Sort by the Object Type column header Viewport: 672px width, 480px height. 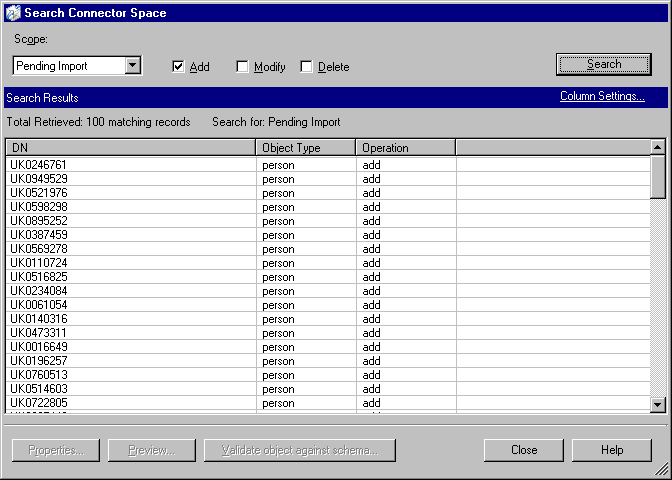pos(306,148)
